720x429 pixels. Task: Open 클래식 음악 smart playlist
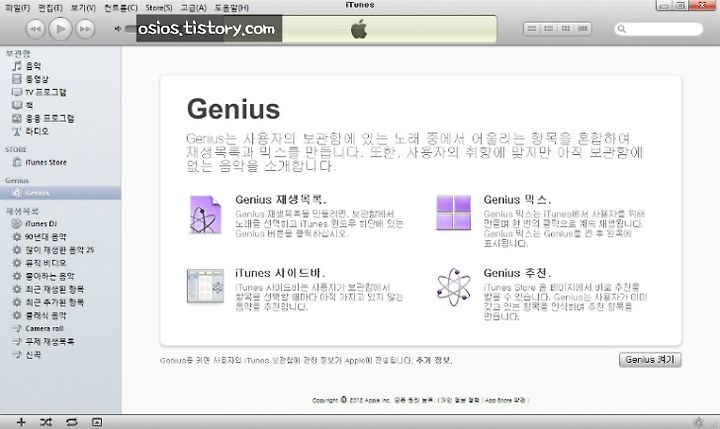[x=61, y=316]
